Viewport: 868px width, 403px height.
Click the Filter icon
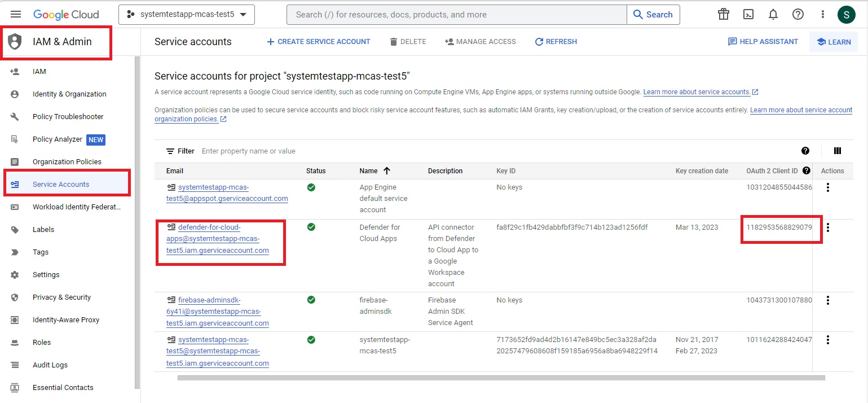pyautogui.click(x=170, y=151)
